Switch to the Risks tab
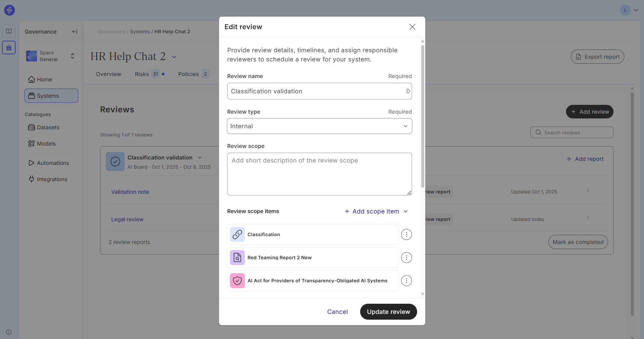 coord(142,74)
